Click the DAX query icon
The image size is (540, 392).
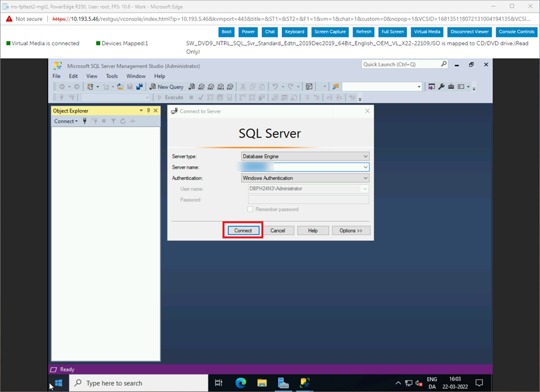point(231,87)
